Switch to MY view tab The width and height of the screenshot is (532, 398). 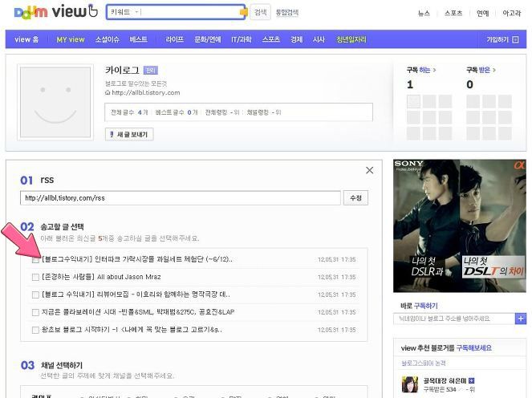(71, 39)
